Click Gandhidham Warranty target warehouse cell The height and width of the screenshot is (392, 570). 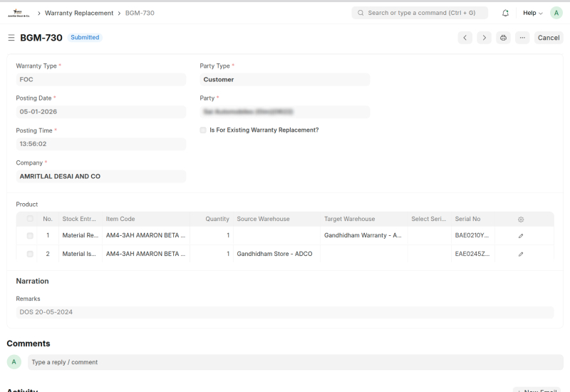coord(364,236)
